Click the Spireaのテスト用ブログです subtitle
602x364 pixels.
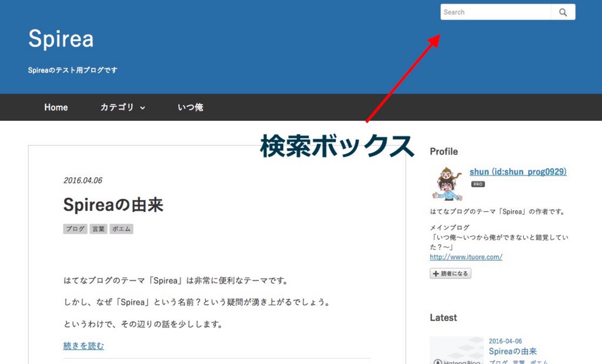click(x=72, y=70)
